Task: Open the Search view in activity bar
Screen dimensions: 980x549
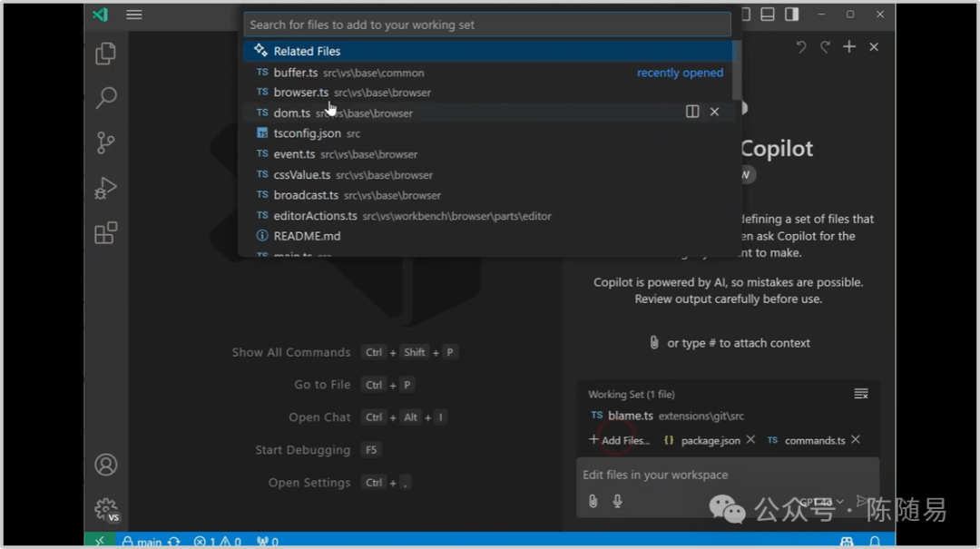Action: click(105, 98)
